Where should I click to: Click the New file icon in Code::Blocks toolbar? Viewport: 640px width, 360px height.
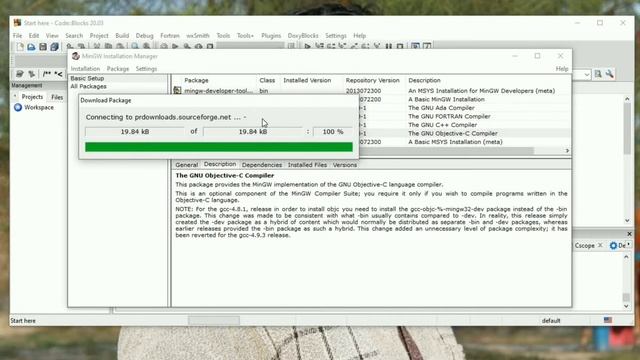pyautogui.click(x=20, y=47)
